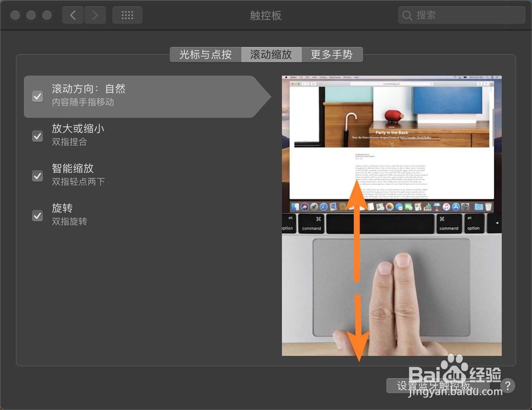Click the Siri icon in the preview Dock
Screen dimensions: 532x410
[304, 207]
